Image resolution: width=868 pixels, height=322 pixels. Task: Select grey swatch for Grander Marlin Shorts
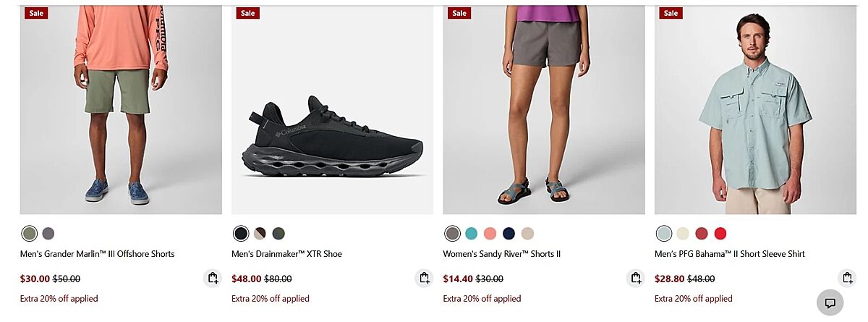[x=48, y=233]
